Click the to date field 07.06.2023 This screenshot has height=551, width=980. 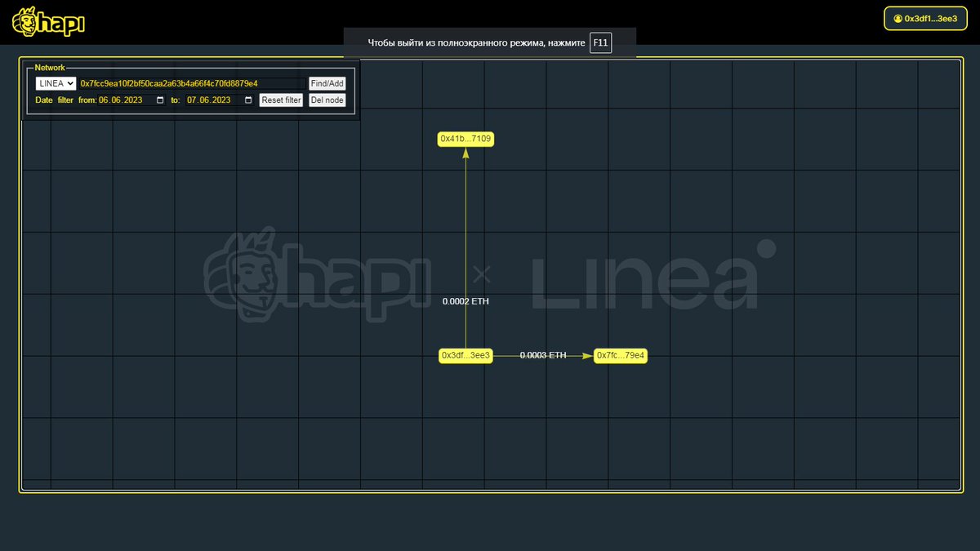220,100
